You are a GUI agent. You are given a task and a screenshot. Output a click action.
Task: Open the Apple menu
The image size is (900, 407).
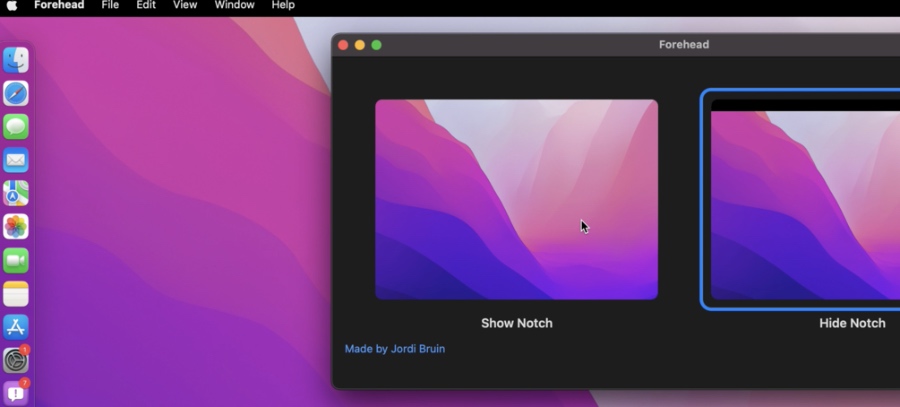point(11,5)
